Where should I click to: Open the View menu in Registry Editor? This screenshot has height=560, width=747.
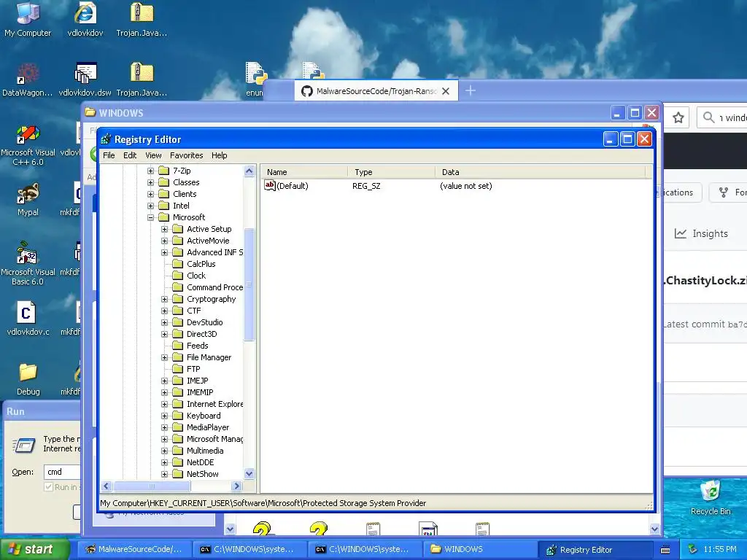153,155
